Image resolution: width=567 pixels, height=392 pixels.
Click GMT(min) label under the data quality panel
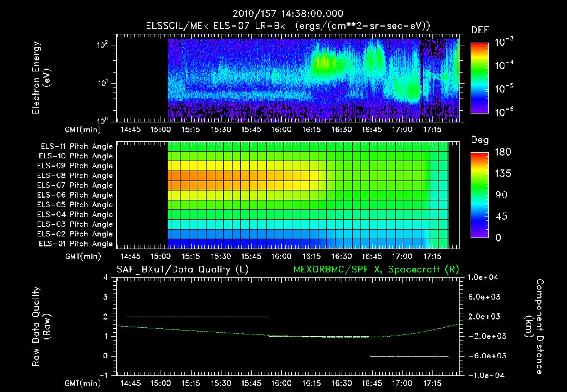pyautogui.click(x=83, y=383)
